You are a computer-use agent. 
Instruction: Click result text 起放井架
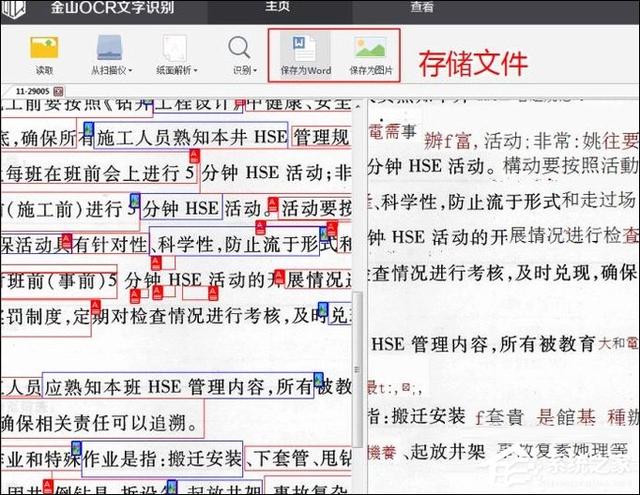[x=447, y=452]
